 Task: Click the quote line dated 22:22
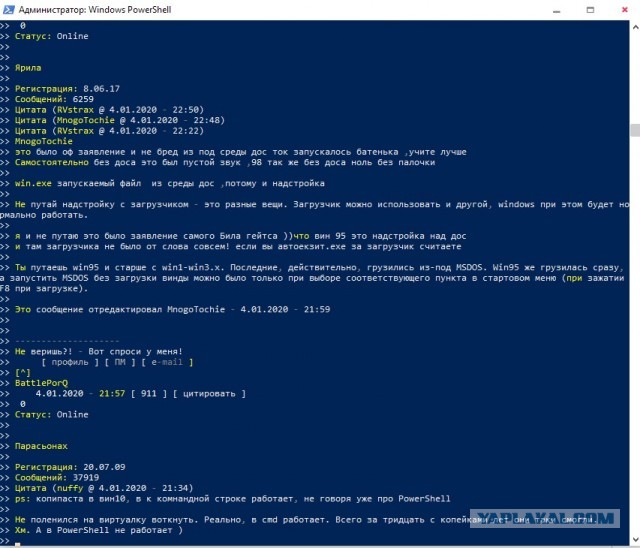(x=109, y=131)
